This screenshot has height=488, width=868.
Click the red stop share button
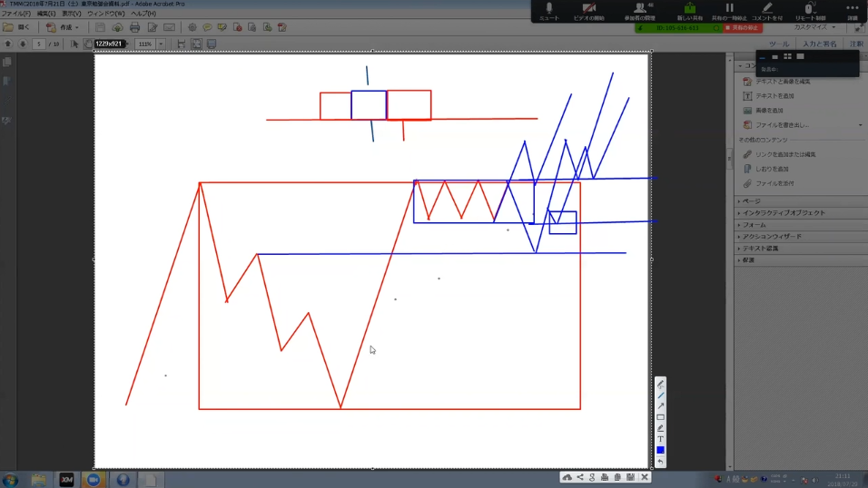coord(743,28)
